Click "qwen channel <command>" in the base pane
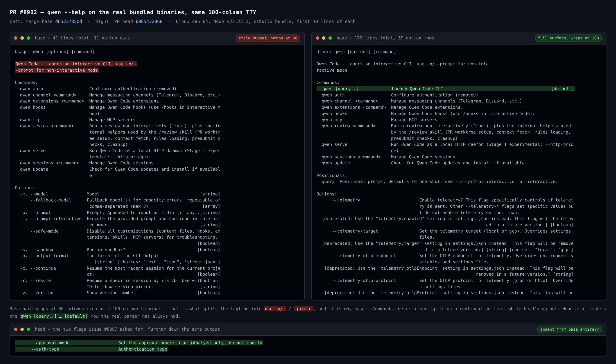Viewport: 616px width, 364px height. point(48,95)
